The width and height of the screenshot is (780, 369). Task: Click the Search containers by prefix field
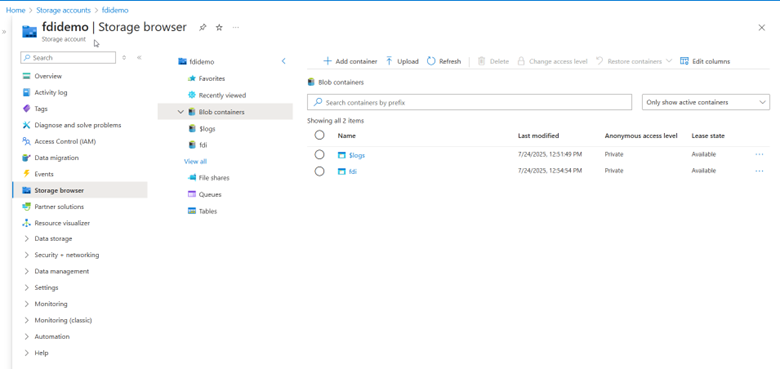pos(470,102)
